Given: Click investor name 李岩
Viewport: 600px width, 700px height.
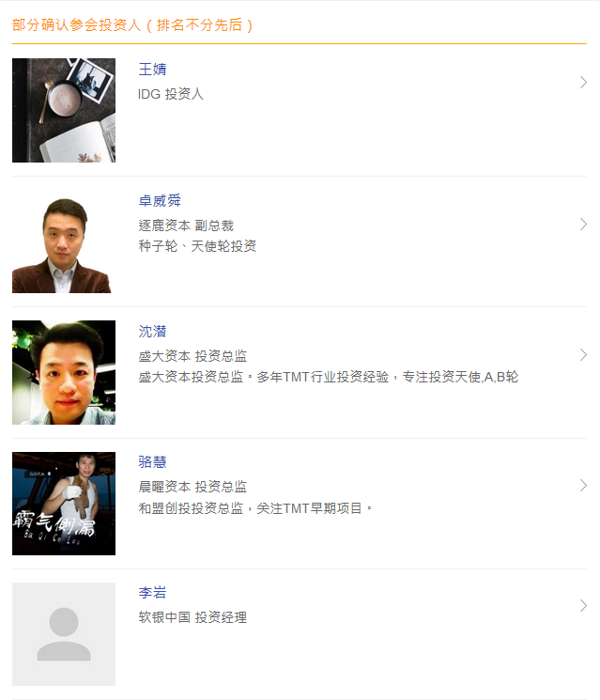Looking at the screenshot, I should (152, 593).
